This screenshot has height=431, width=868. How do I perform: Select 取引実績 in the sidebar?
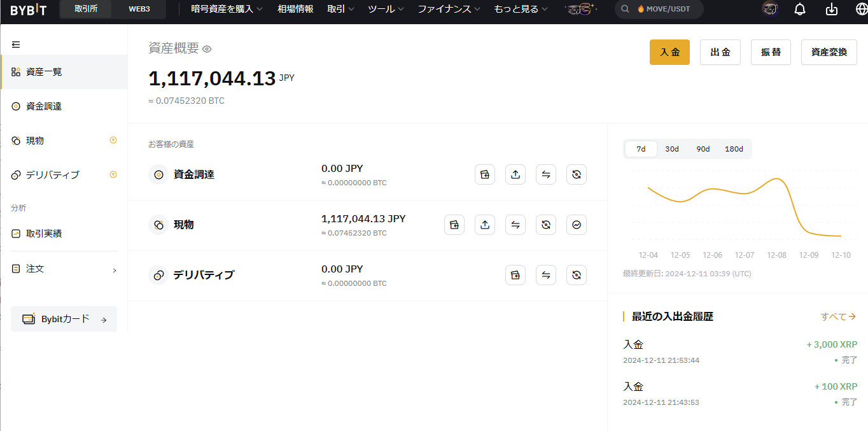[44, 234]
